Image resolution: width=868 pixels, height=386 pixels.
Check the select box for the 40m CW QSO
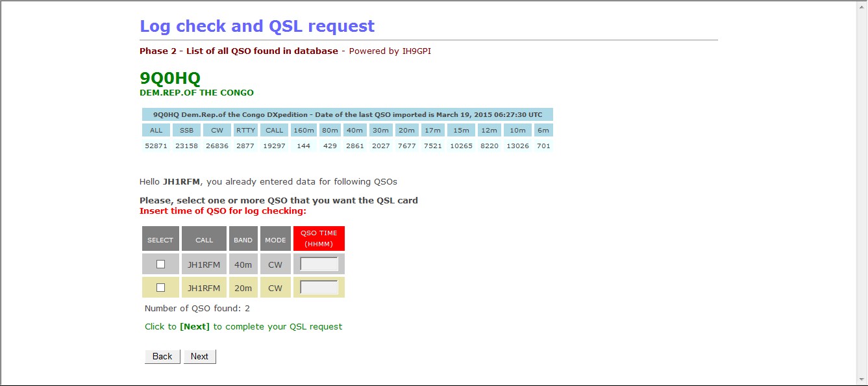160,264
